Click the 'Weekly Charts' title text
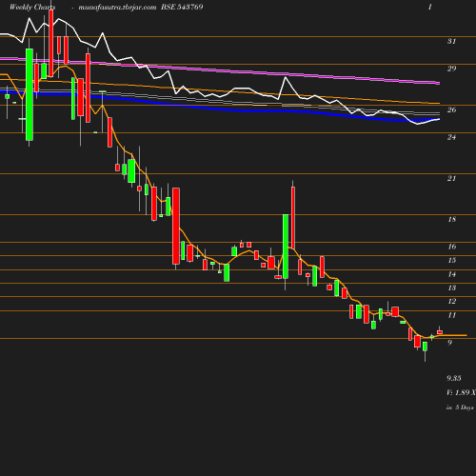Image resolution: width=476 pixels, height=476 pixels. (32, 7)
